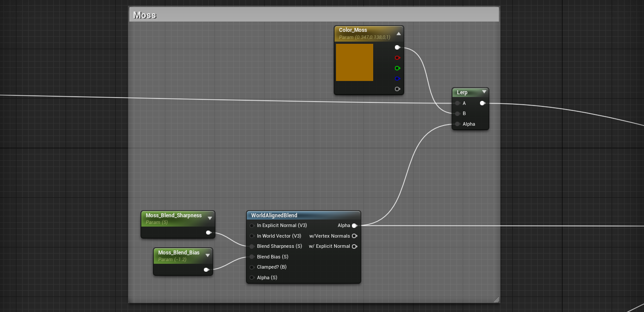
Task: Click the Lerp node output pin
Action: pos(482,103)
